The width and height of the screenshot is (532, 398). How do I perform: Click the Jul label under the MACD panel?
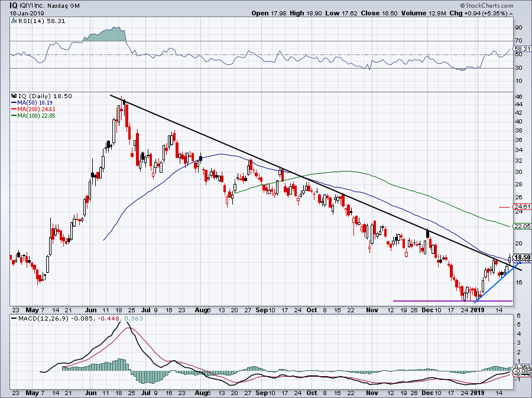[146, 393]
